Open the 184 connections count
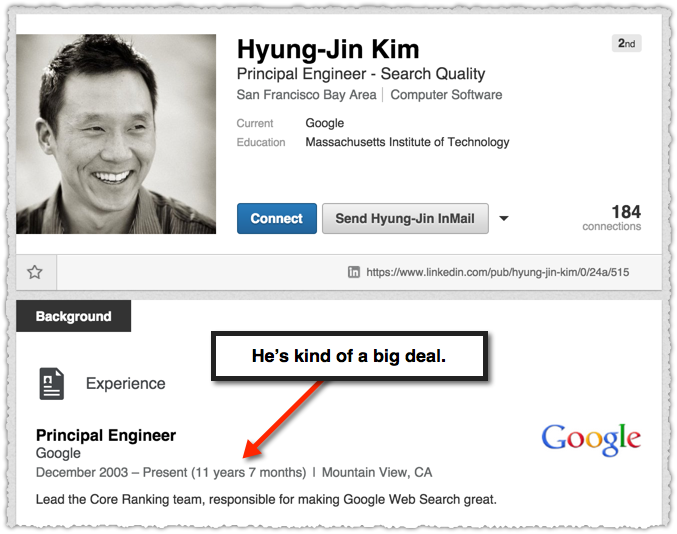 [x=611, y=218]
